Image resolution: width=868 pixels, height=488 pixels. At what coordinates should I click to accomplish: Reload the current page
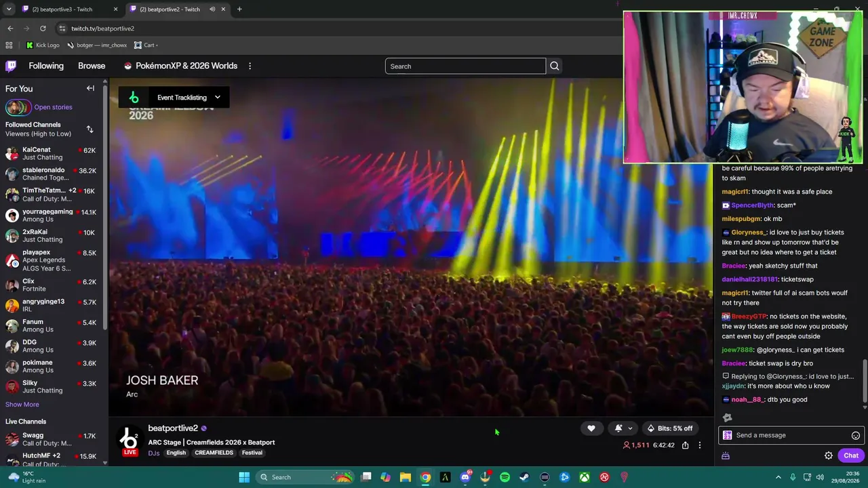coord(43,28)
